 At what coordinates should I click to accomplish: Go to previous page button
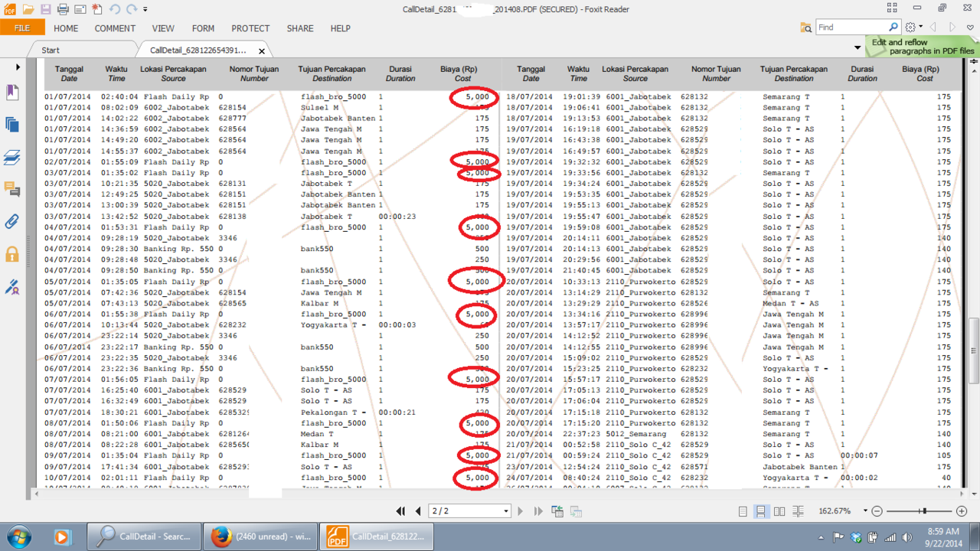[x=418, y=511]
